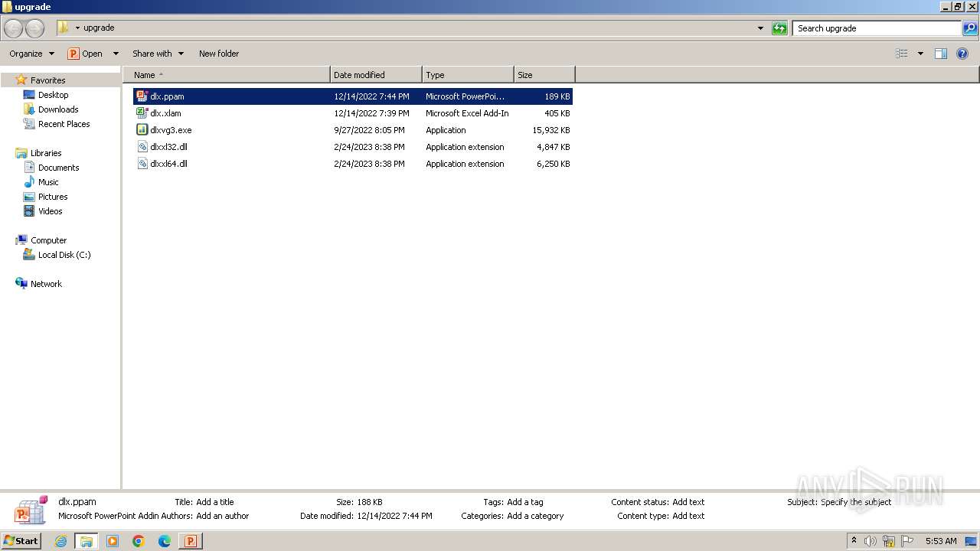Select Computer in navigation pane
The image size is (980, 551).
point(48,240)
